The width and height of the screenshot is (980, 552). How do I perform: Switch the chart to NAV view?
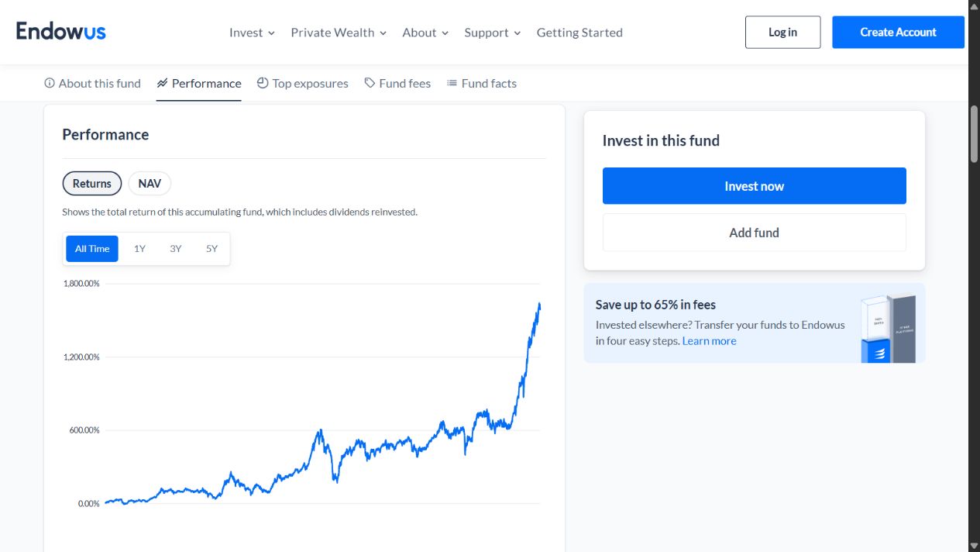tap(150, 184)
